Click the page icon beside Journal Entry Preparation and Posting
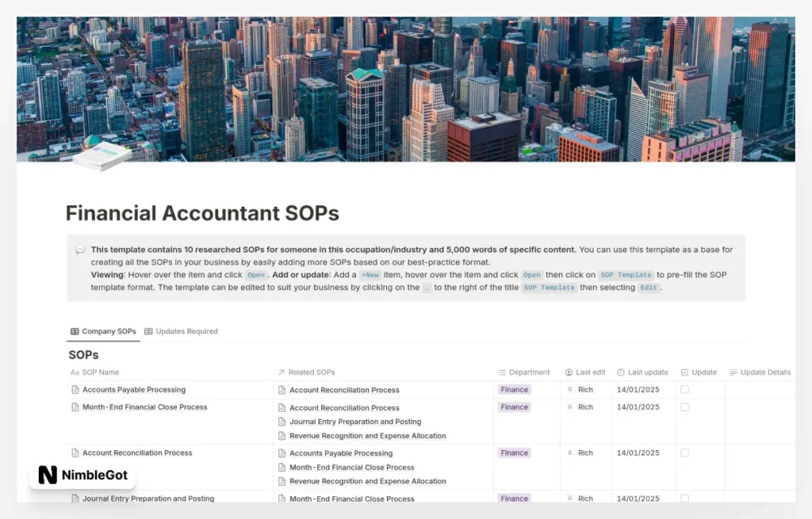The height and width of the screenshot is (519, 812). (74, 498)
